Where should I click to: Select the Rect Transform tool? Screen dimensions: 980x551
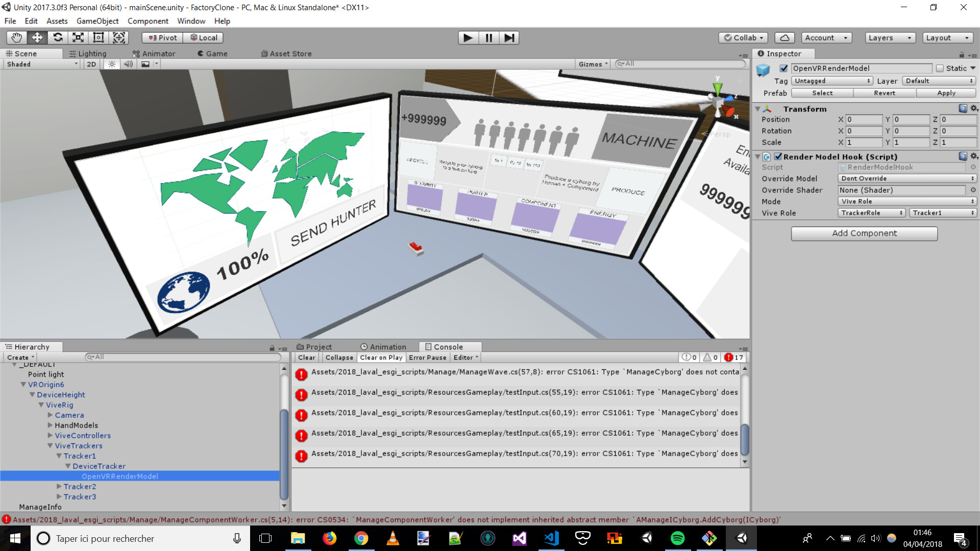point(99,37)
